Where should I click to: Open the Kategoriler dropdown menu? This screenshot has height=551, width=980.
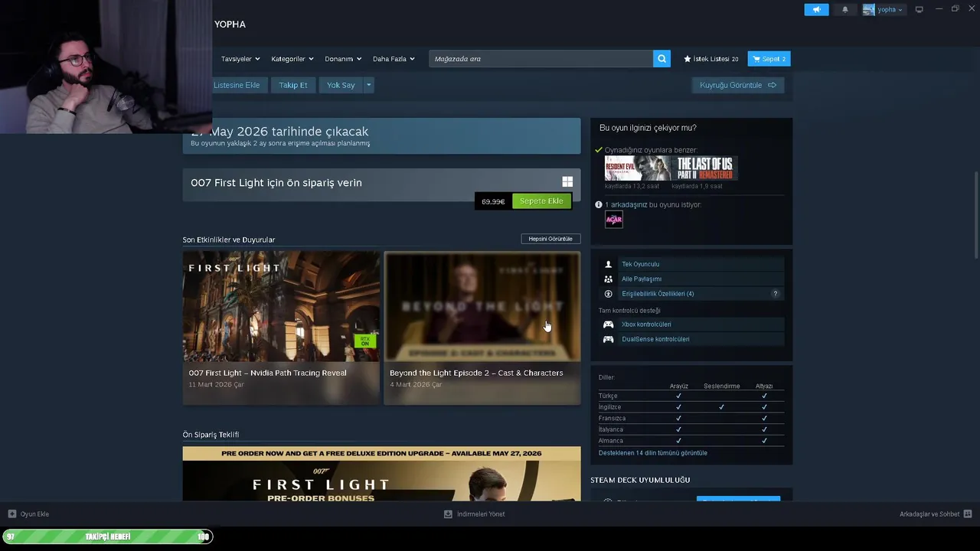(292, 59)
